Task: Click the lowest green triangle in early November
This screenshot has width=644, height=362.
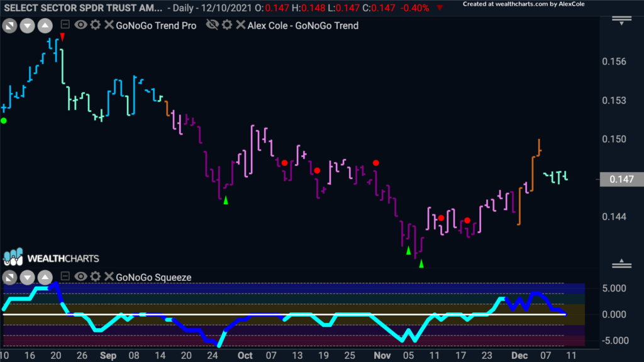Action: [x=421, y=264]
